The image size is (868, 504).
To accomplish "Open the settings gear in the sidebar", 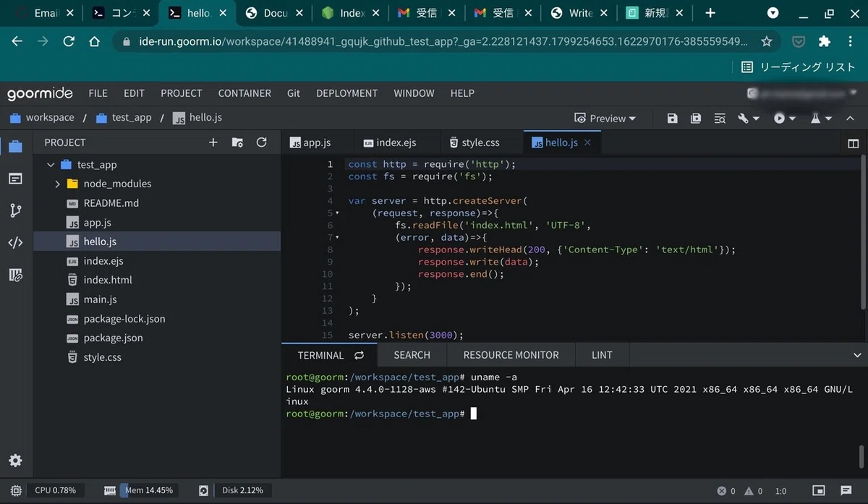I will point(15,461).
